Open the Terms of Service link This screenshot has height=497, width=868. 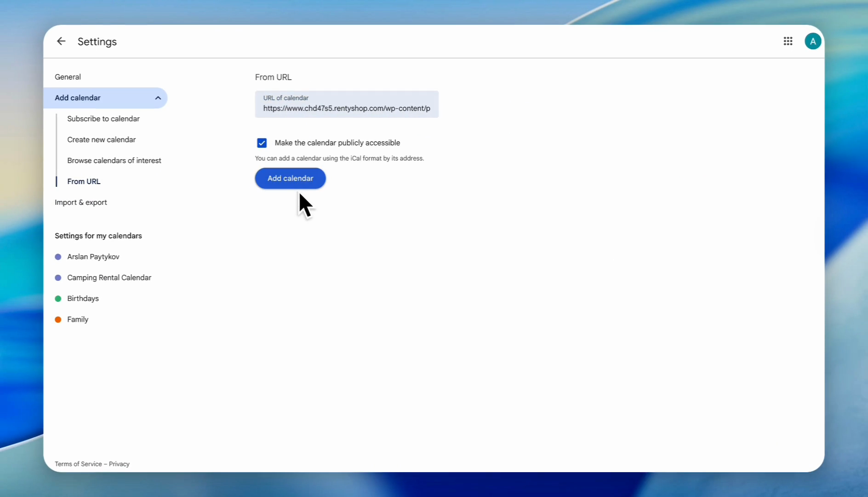click(78, 464)
